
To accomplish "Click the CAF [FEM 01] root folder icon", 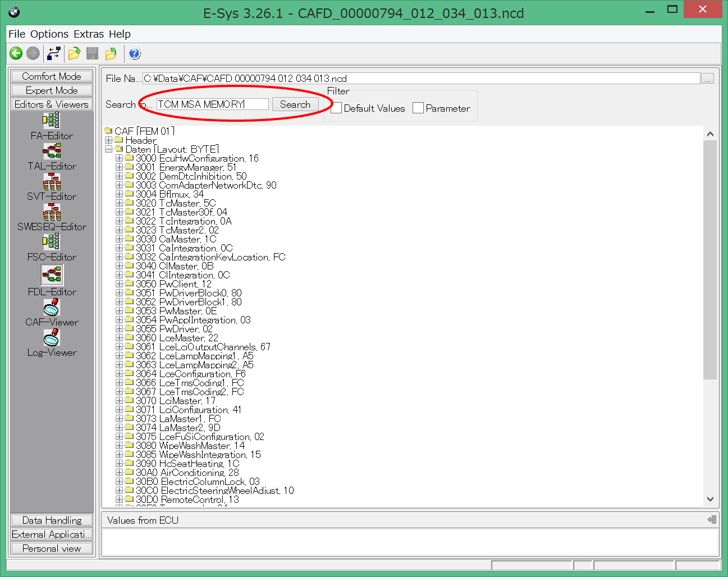I will 109,131.
